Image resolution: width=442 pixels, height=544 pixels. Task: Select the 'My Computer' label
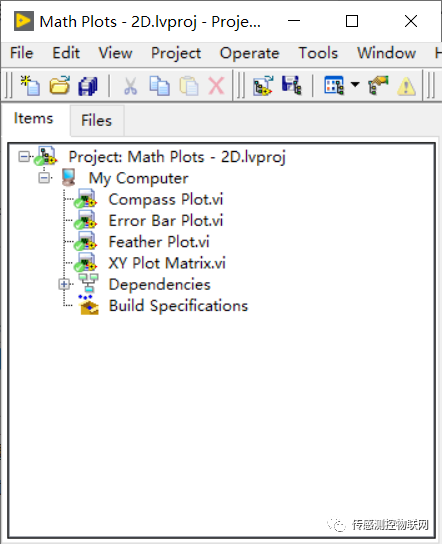[x=138, y=178]
